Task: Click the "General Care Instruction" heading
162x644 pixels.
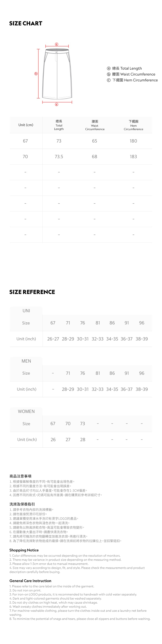Action: (30, 581)
